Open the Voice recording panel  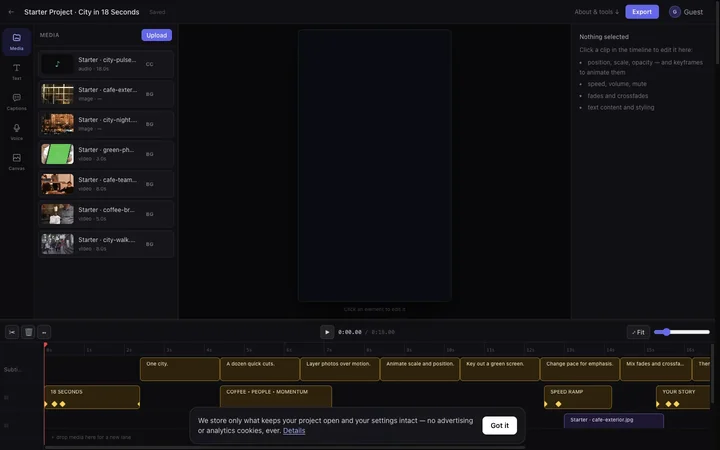pos(17,132)
